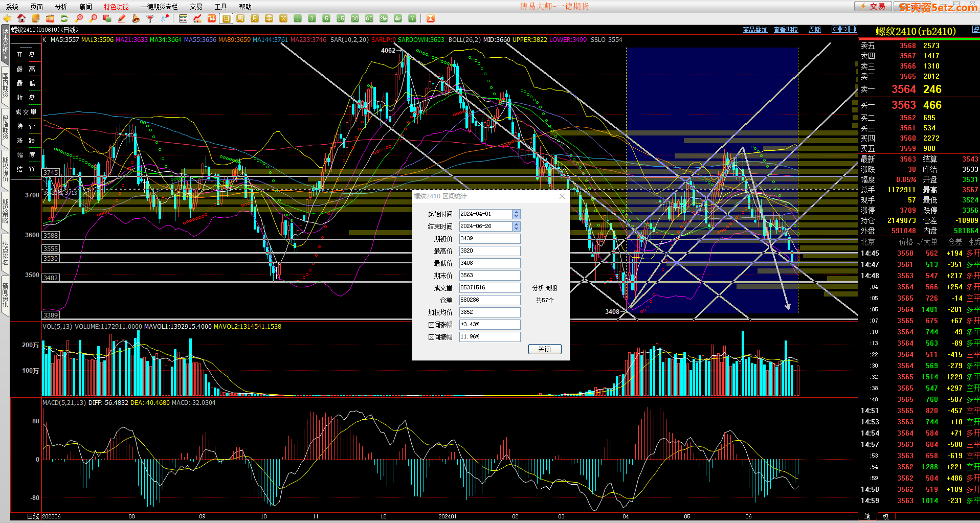Click the 期初价 field showing 3439

(489, 238)
